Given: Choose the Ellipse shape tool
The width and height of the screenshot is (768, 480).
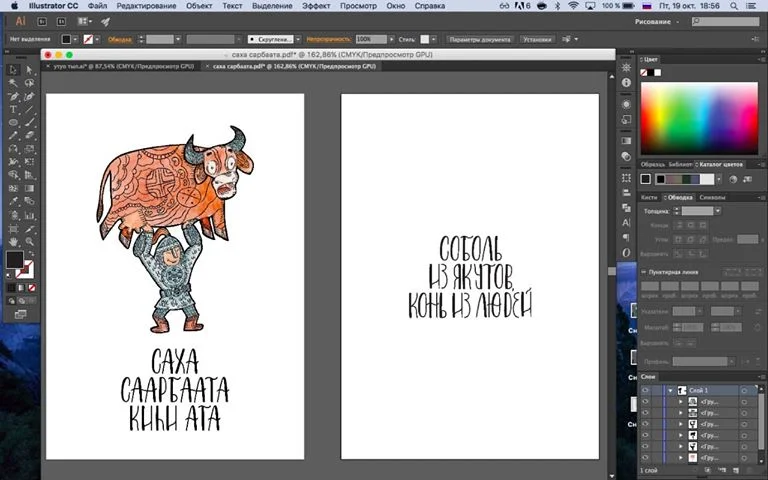Looking at the screenshot, I should coord(13,123).
